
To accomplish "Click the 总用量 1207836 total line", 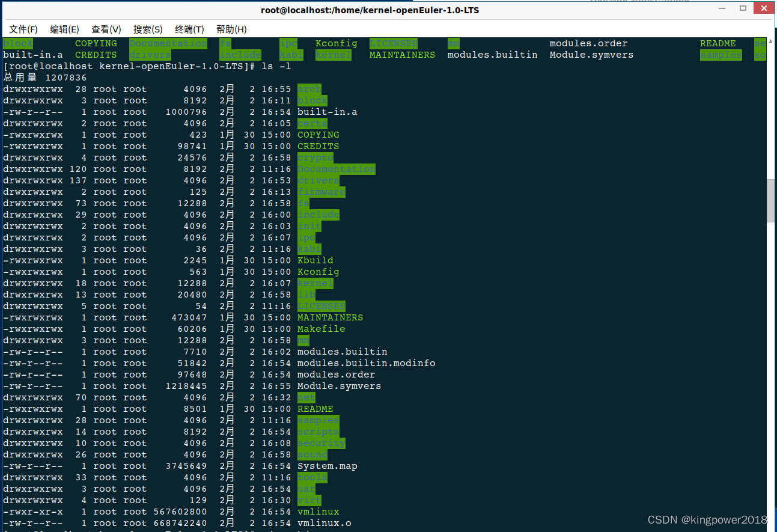I will [44, 78].
